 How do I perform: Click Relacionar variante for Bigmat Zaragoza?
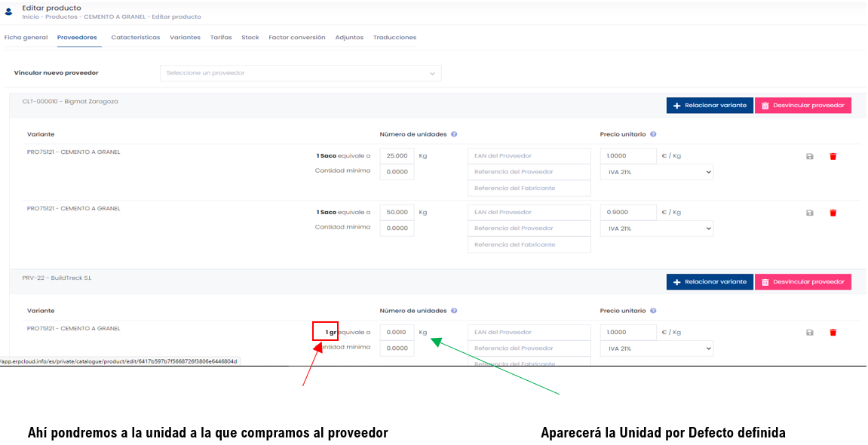(x=710, y=106)
